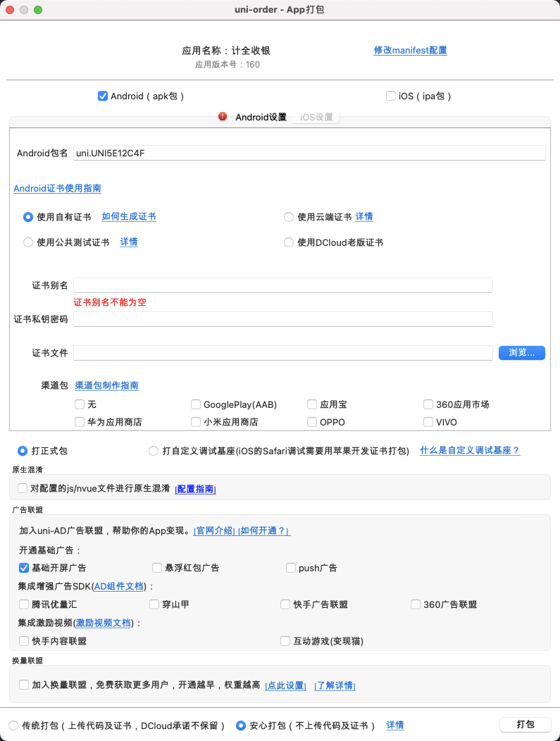Viewport: 560px width, 741px height.
Task: Click the 打包 button to build
Action: tap(525, 725)
